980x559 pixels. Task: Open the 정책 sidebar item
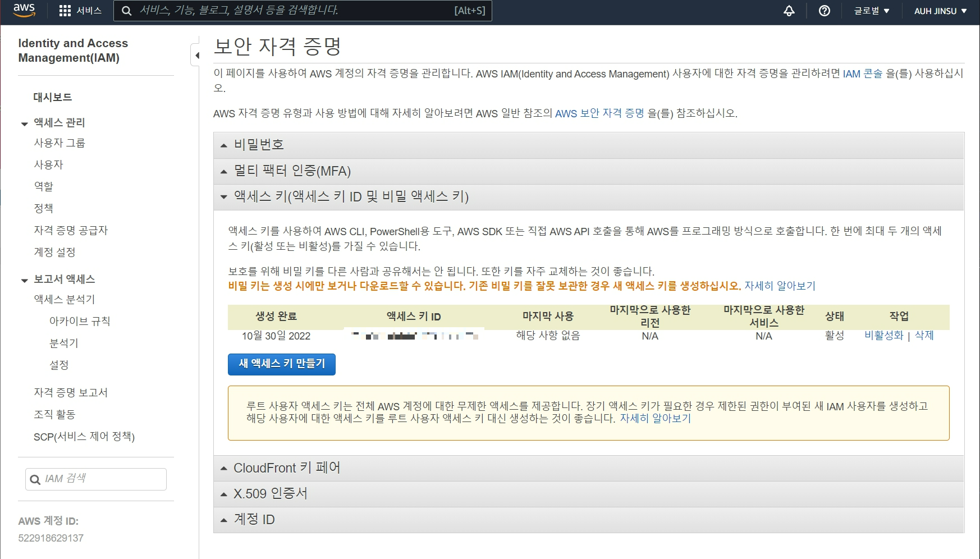pyautogui.click(x=43, y=208)
